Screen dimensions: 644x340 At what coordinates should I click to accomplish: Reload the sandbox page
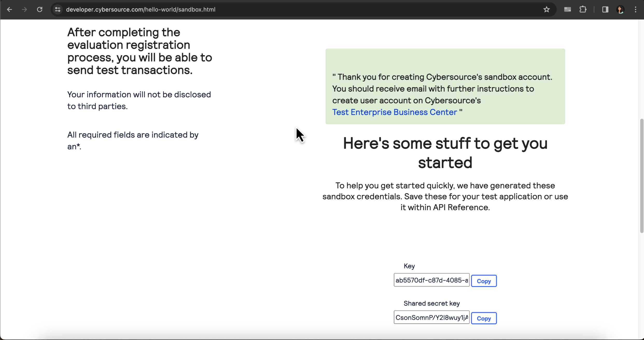pyautogui.click(x=40, y=10)
